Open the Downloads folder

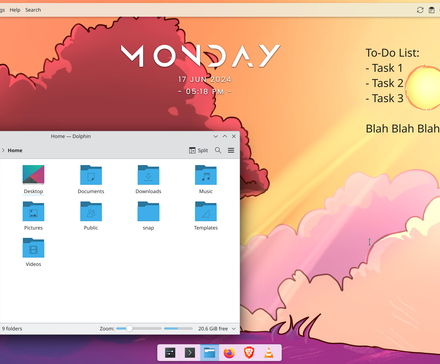pos(148,179)
